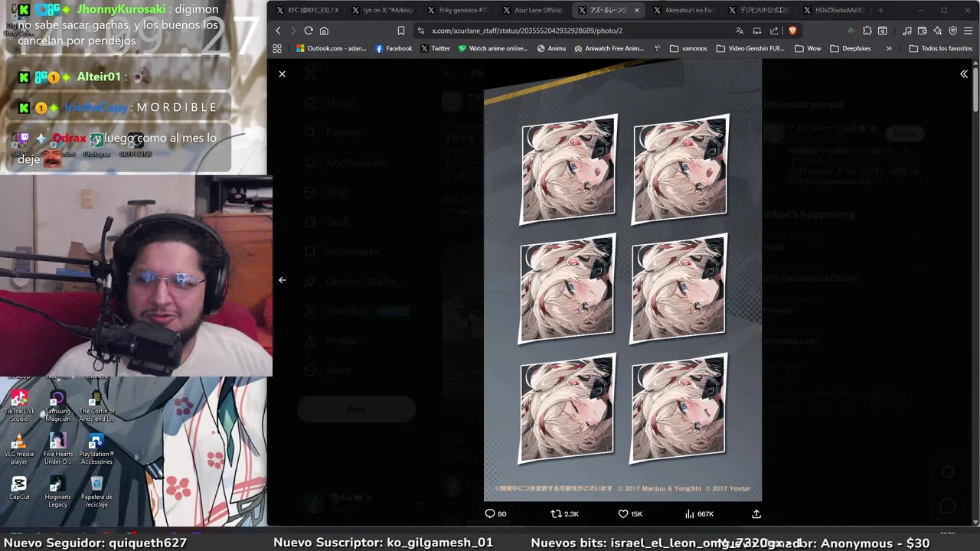980x551 pixels.
Task: Show hidden bookmarks with the overflow chevron
Action: (x=889, y=48)
